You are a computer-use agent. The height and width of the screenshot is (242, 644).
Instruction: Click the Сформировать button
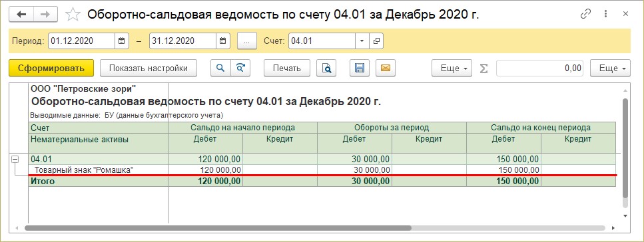click(51, 68)
